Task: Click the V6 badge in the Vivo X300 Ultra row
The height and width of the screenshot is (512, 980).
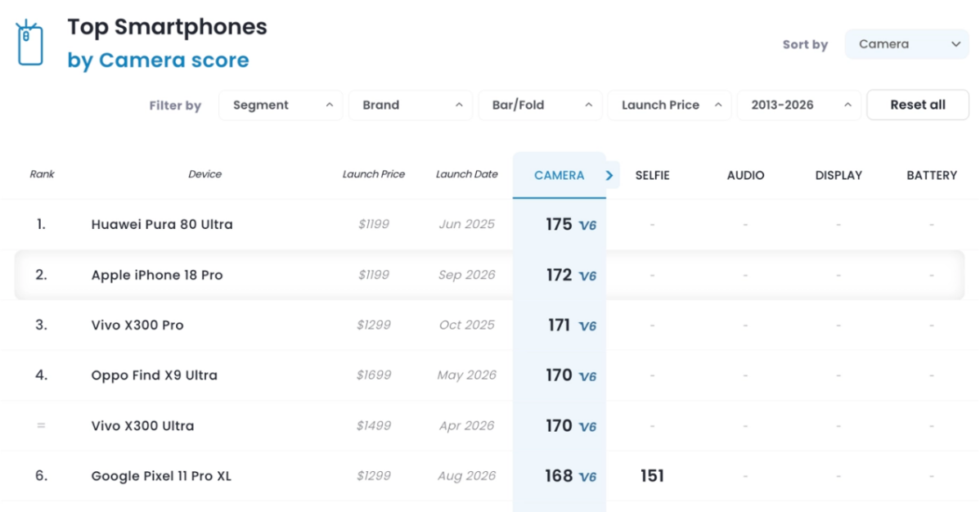Action: click(x=587, y=427)
